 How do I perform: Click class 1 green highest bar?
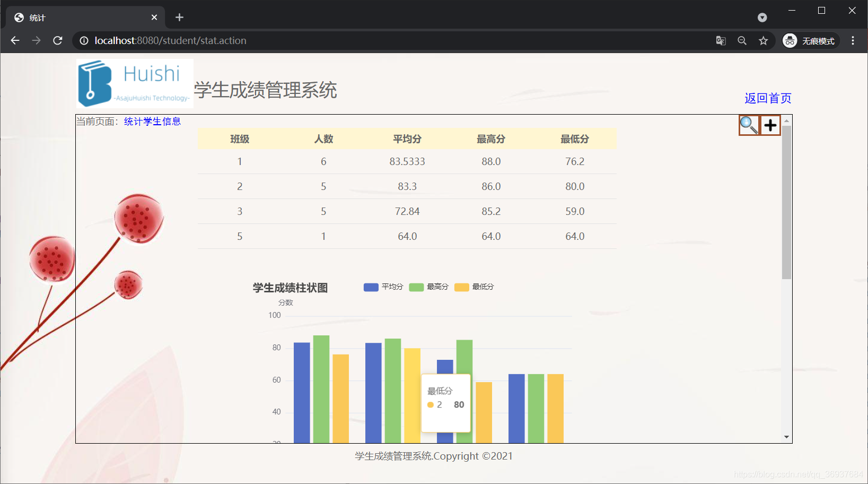point(321,389)
